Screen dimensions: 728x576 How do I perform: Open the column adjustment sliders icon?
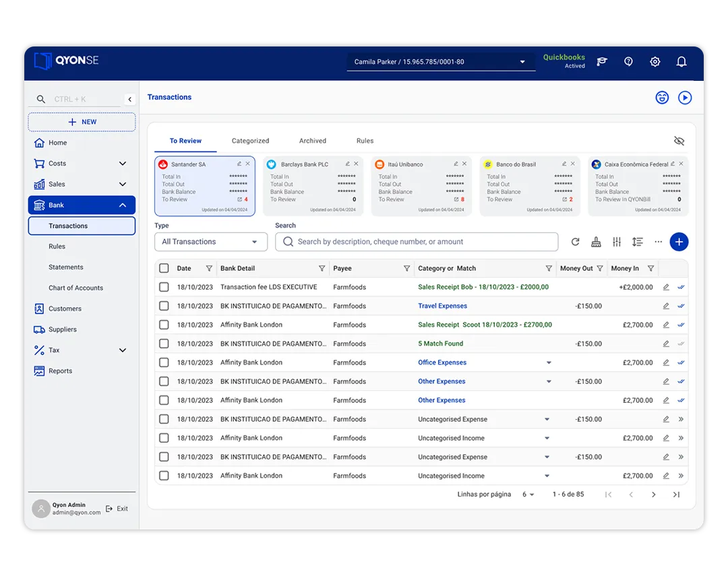(x=617, y=242)
